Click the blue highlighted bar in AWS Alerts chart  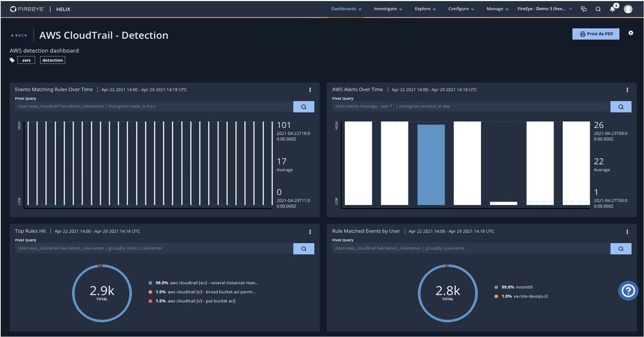pos(431,165)
